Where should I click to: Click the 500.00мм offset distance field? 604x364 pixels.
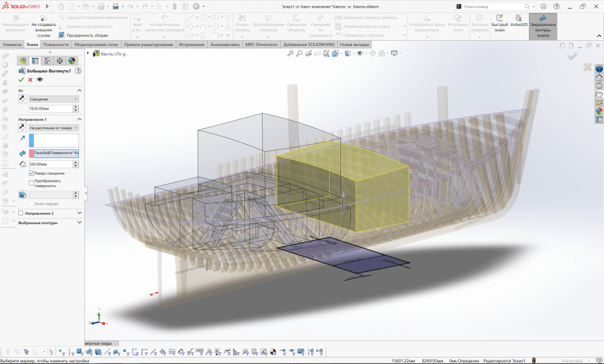pyautogui.click(x=50, y=164)
